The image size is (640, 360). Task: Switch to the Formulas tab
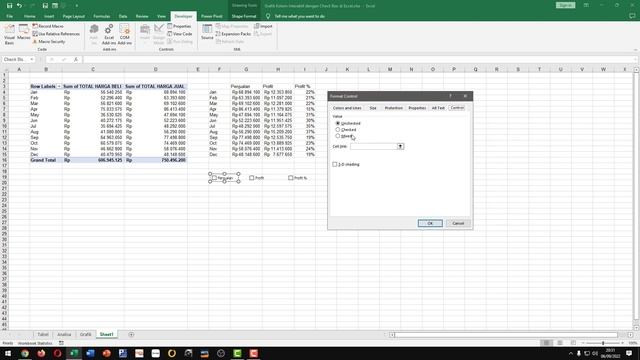(x=102, y=16)
